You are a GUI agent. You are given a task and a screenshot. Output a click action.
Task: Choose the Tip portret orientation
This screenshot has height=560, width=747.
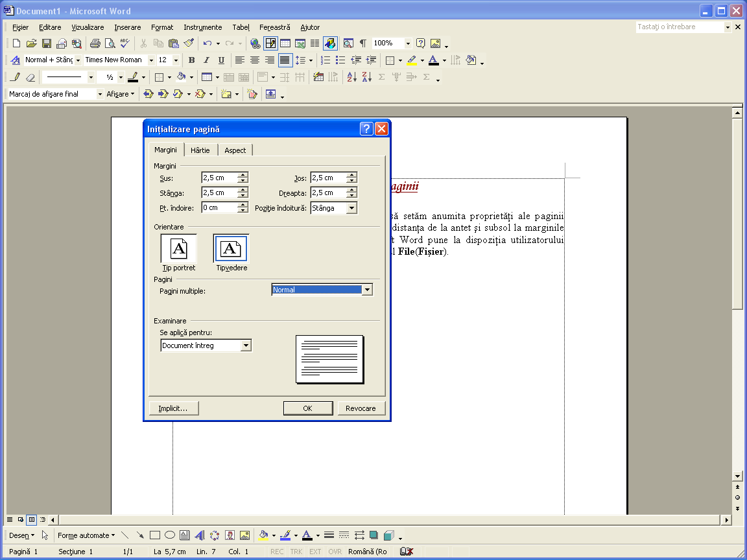click(x=179, y=253)
